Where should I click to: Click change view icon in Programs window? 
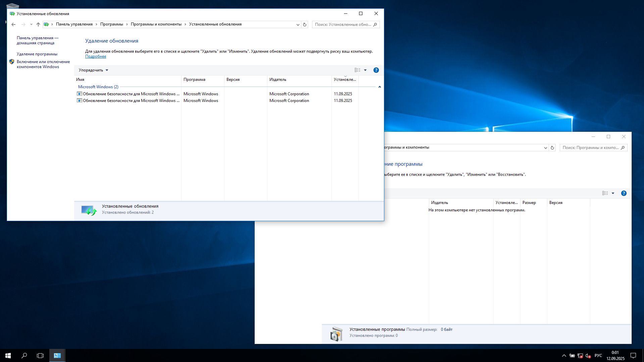pyautogui.click(x=605, y=193)
